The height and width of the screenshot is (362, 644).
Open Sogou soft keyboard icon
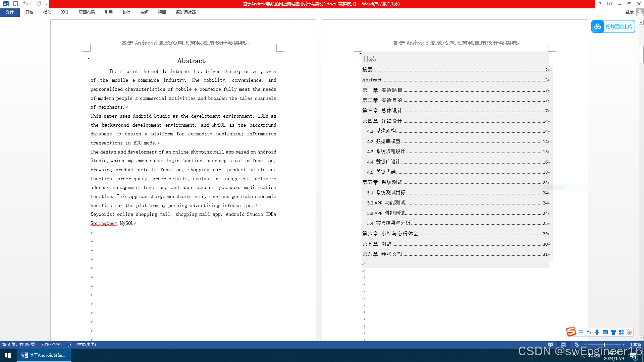(x=605, y=332)
